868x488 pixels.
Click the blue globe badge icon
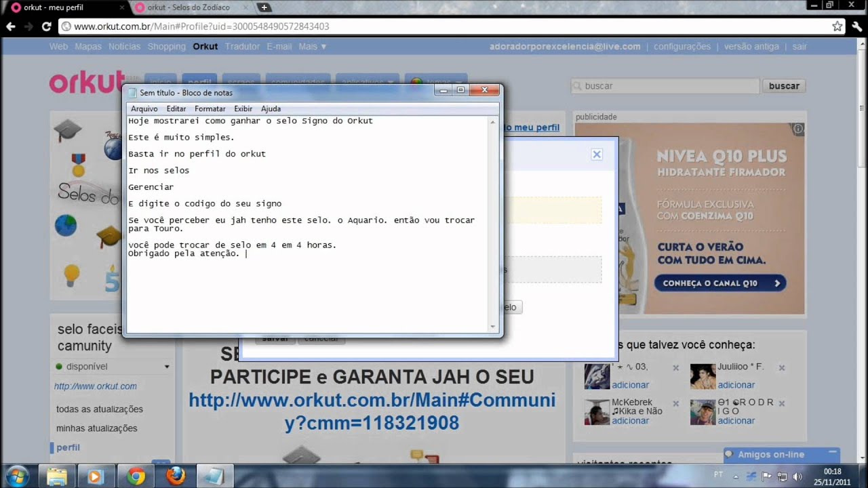point(66,224)
